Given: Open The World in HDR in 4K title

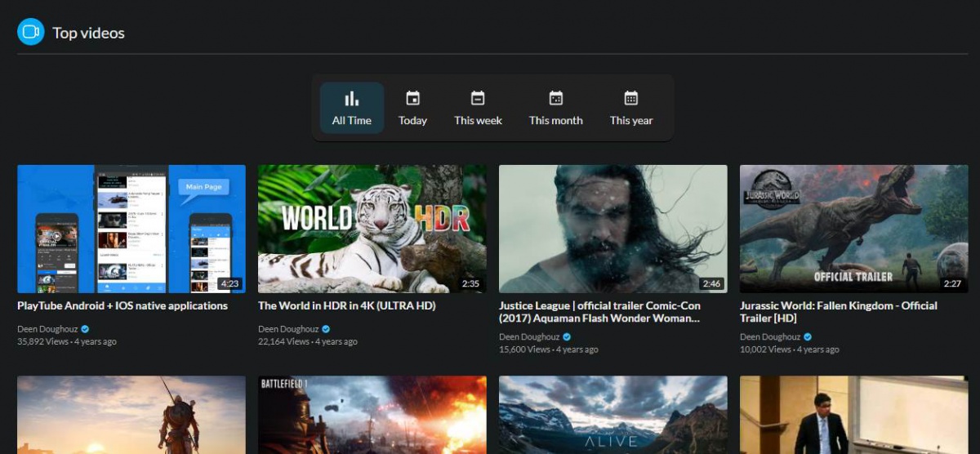Looking at the screenshot, I should click(346, 306).
